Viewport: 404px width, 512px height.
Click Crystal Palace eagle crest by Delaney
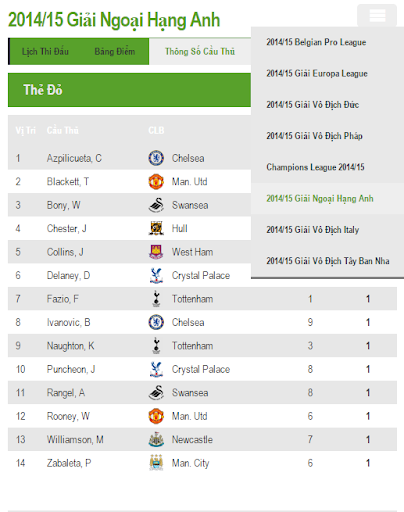coord(156,276)
